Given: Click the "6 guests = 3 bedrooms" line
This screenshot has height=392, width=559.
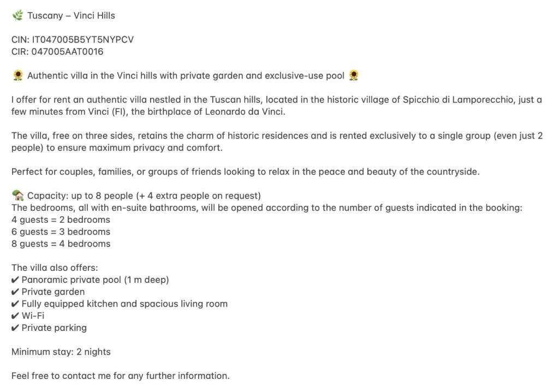Looking at the screenshot, I should (61, 232).
